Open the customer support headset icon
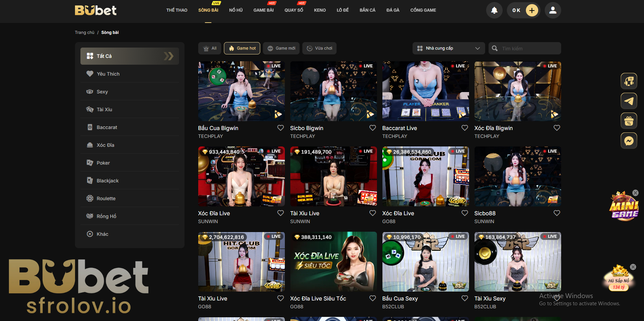The width and height of the screenshot is (644, 321). pos(629,81)
